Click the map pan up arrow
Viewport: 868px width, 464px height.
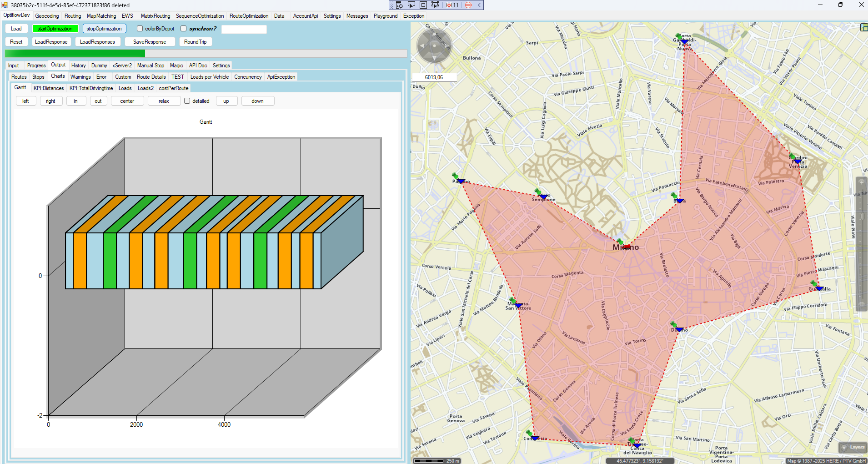[x=434, y=34]
